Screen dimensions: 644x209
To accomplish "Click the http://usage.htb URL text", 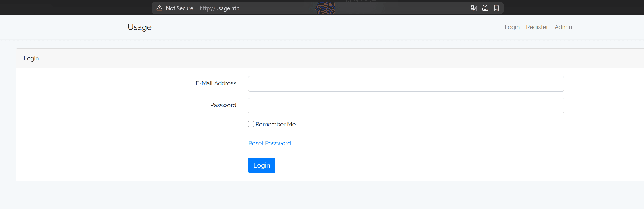I will coord(219,8).
